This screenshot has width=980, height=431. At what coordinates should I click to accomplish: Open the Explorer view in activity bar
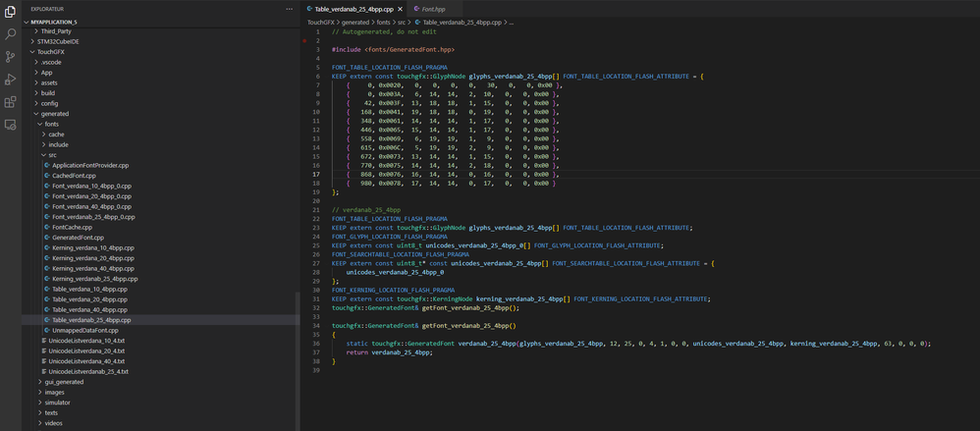click(x=10, y=11)
